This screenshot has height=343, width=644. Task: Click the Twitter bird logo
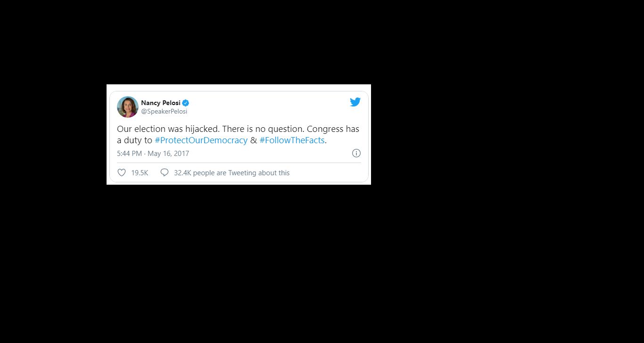click(x=355, y=102)
